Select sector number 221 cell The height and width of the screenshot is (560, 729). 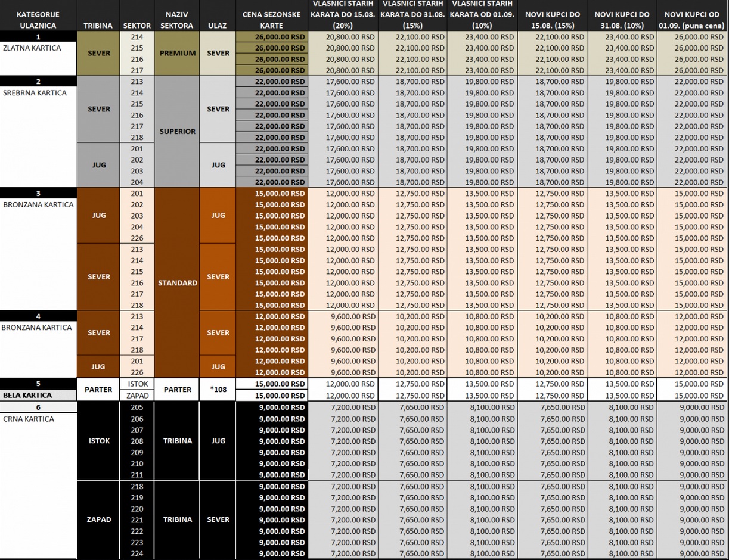point(137,520)
